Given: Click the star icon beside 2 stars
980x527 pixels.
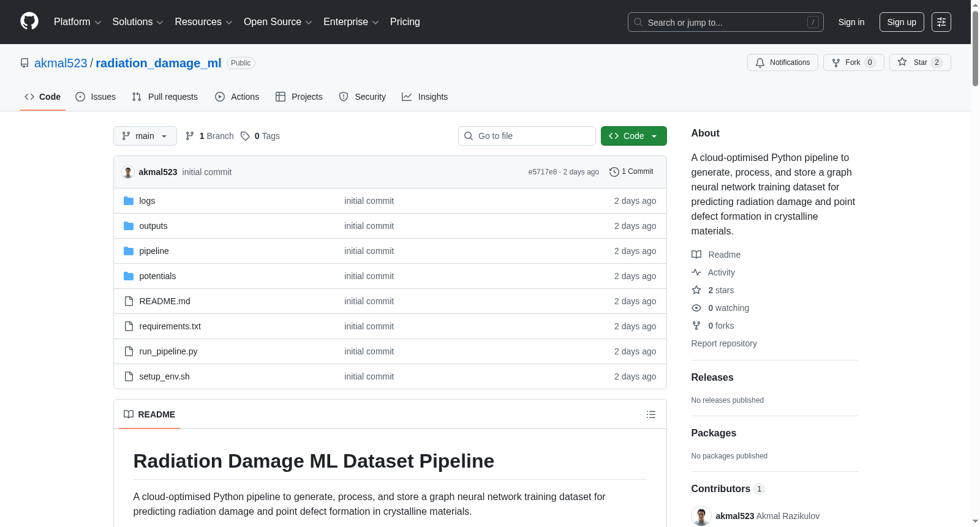Looking at the screenshot, I should (696, 290).
